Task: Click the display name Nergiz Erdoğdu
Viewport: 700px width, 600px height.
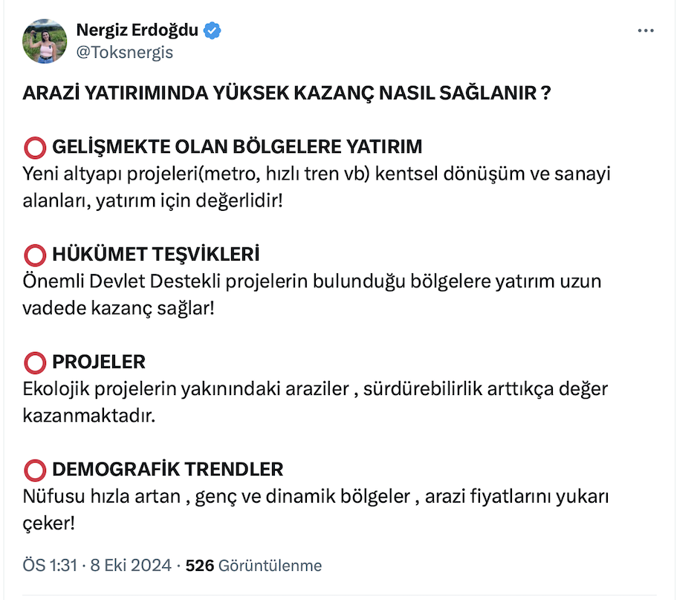Action: tap(137, 31)
